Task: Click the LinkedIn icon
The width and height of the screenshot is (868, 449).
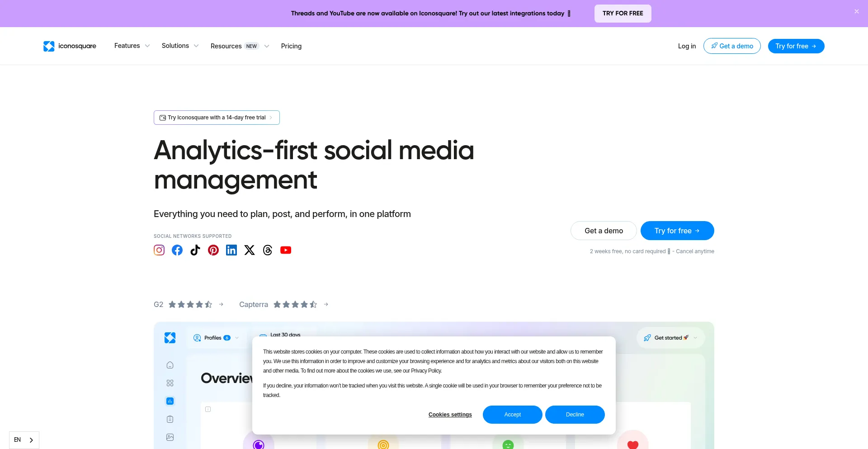Action: [231, 250]
